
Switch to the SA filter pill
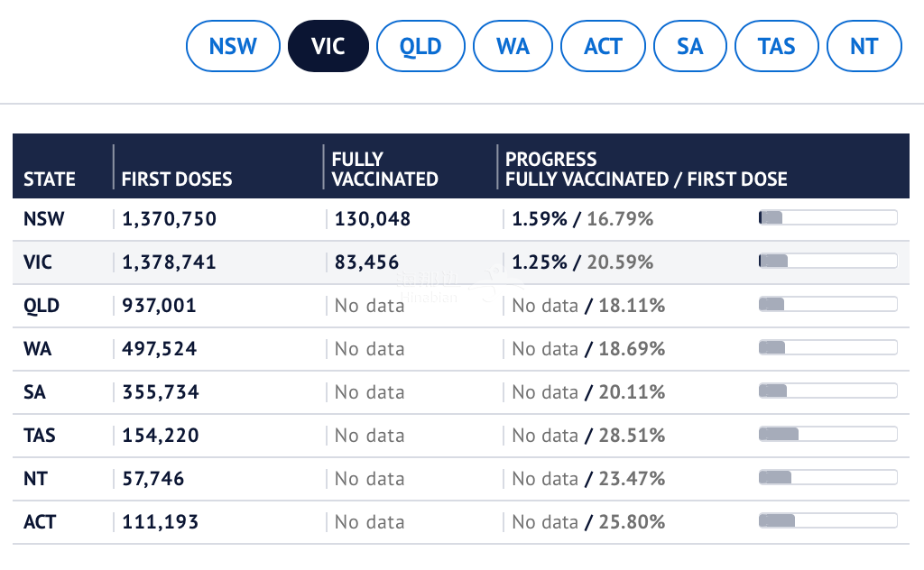coord(689,46)
